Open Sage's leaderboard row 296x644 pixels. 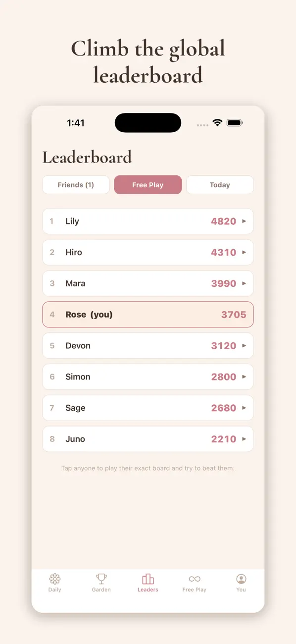tap(148, 408)
